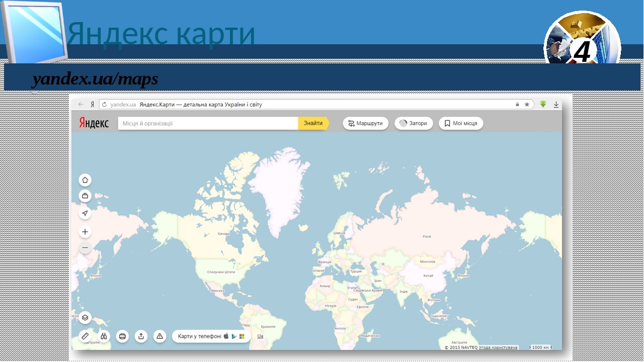The width and height of the screenshot is (644, 362).
Task: Toggle the Затори traffic button
Action: (414, 123)
